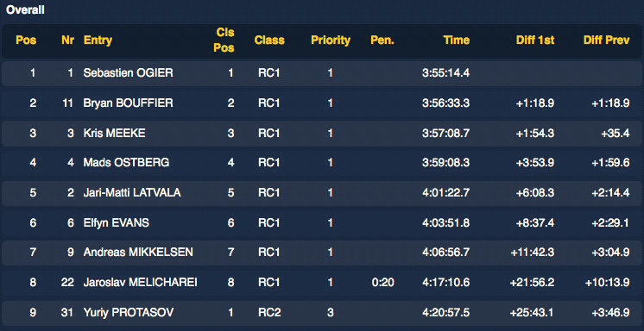Click the Overall section heading
644x331 pixels.
(x=25, y=10)
